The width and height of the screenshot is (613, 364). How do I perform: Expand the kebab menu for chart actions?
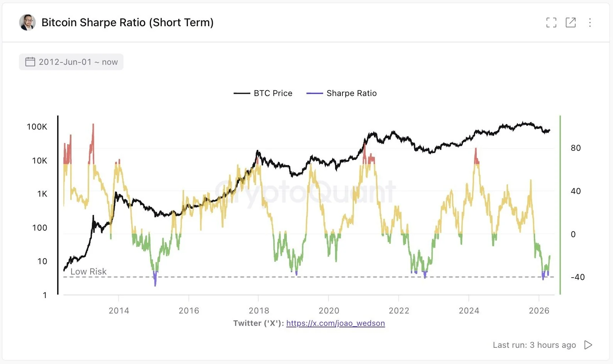(x=590, y=22)
